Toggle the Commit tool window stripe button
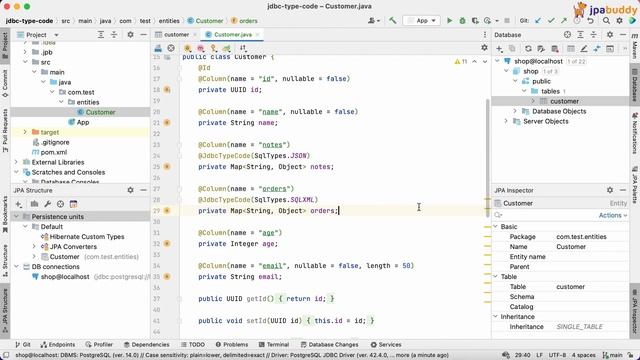 point(5,84)
